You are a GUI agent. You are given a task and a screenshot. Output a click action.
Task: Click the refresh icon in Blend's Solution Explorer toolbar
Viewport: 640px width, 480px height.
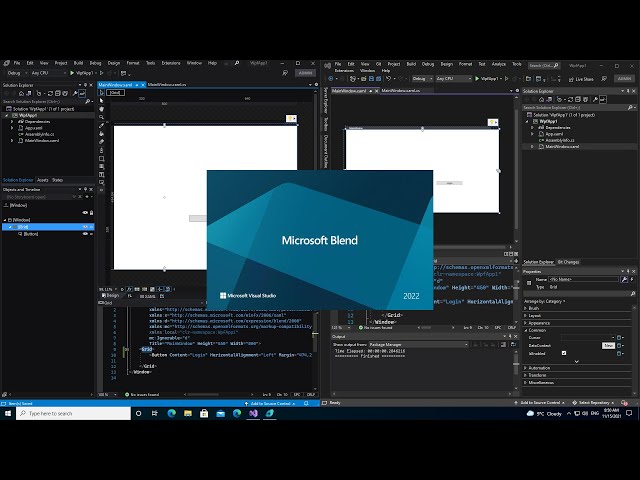(x=51, y=93)
